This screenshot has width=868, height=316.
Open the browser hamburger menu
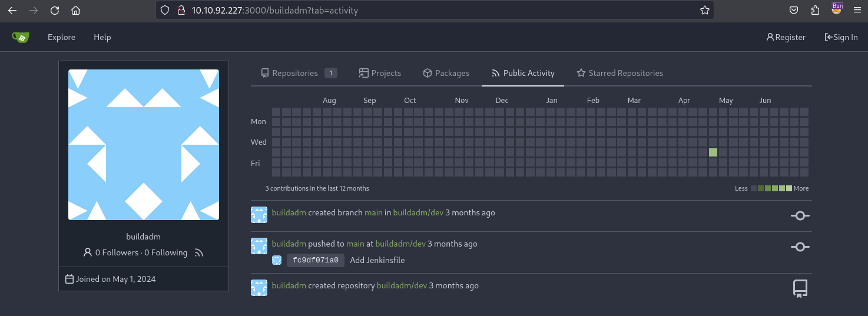tap(857, 10)
